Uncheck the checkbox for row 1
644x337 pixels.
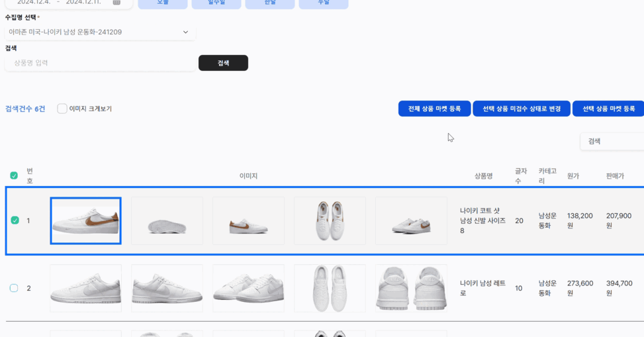tap(15, 220)
